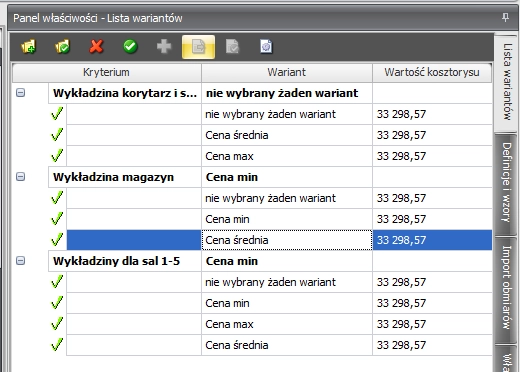The height and width of the screenshot is (372, 520).
Task: Click the 33 298,57 value for Cena średnia under korytarz
Action: [x=401, y=135]
